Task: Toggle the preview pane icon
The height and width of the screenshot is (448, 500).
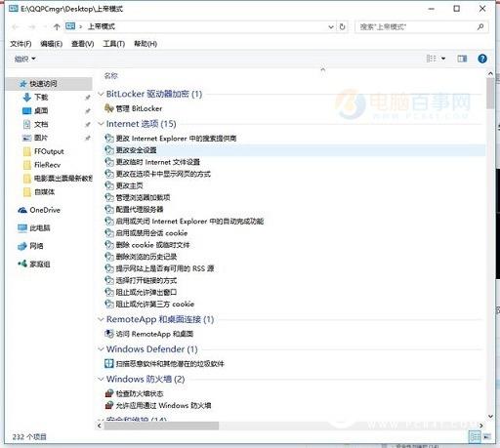Action: [x=462, y=59]
